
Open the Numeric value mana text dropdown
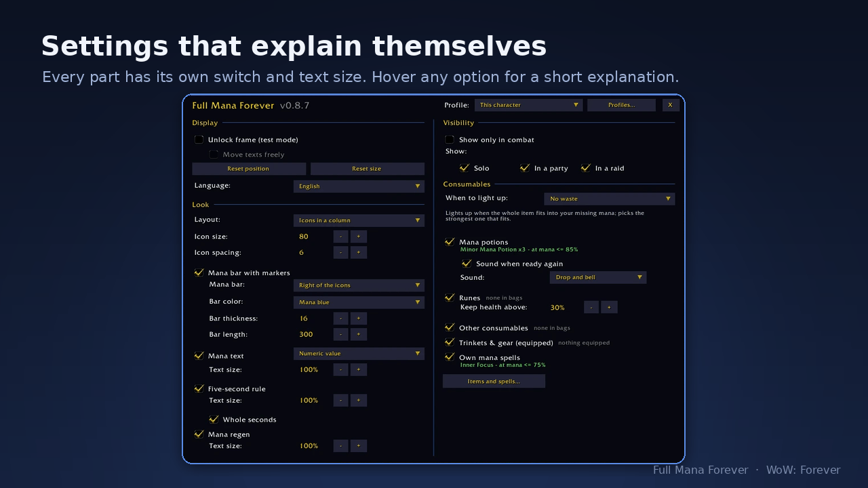click(x=359, y=353)
